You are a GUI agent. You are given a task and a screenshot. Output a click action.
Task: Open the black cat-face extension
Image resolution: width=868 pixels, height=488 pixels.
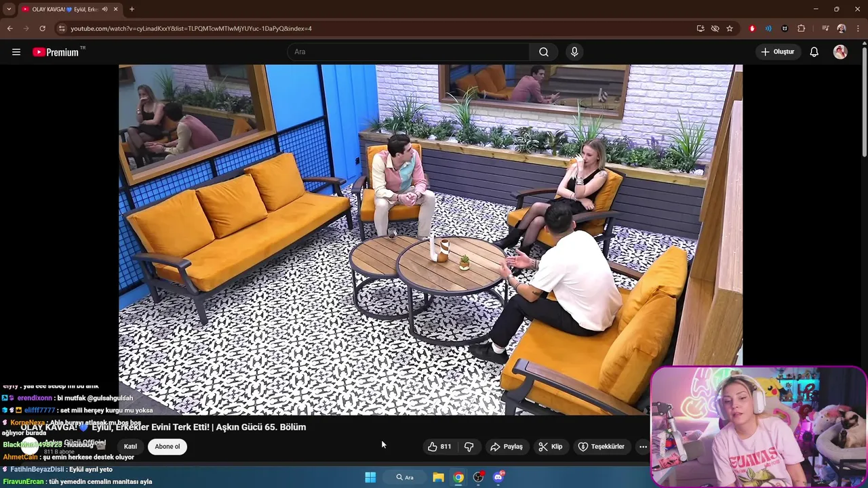(785, 28)
